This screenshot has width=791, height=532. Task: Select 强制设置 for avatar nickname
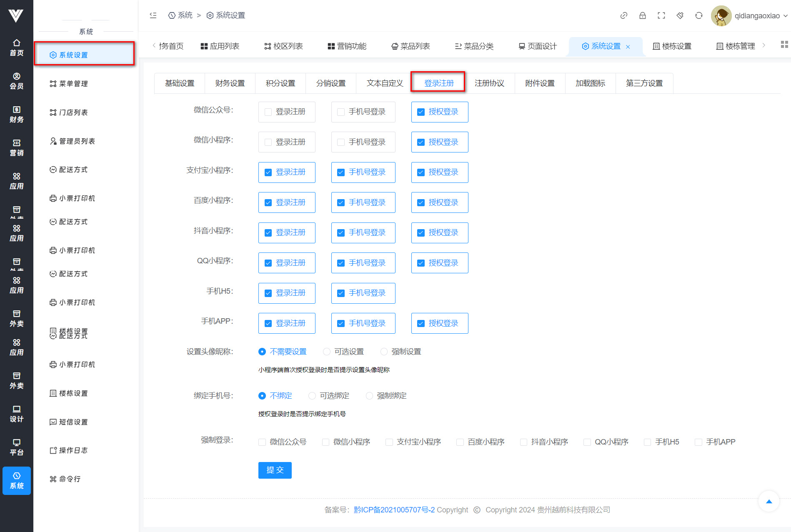tap(384, 352)
